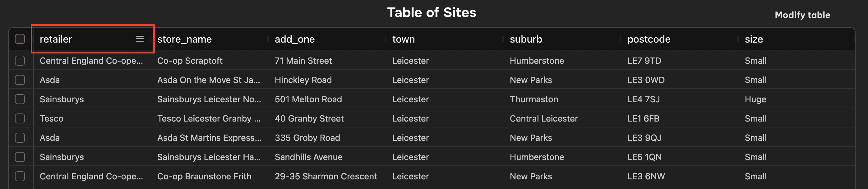Tick the Sandhills Avenue row checkbox
Screen dimensions: 868x189
pos(20,157)
